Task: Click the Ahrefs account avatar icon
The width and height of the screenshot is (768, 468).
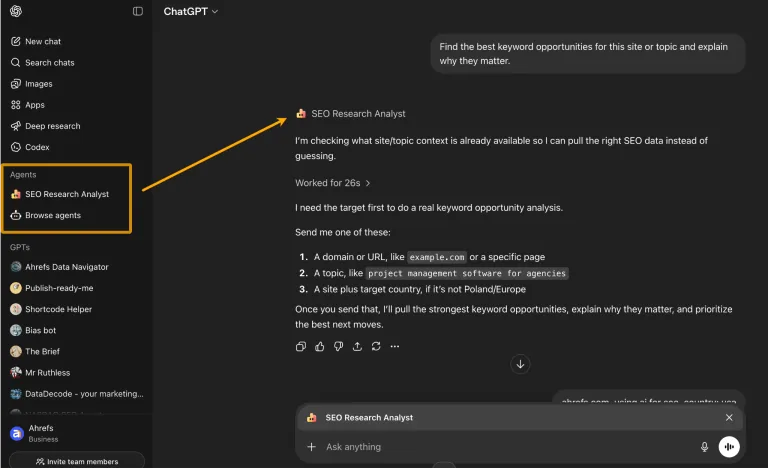Action: pos(17,433)
